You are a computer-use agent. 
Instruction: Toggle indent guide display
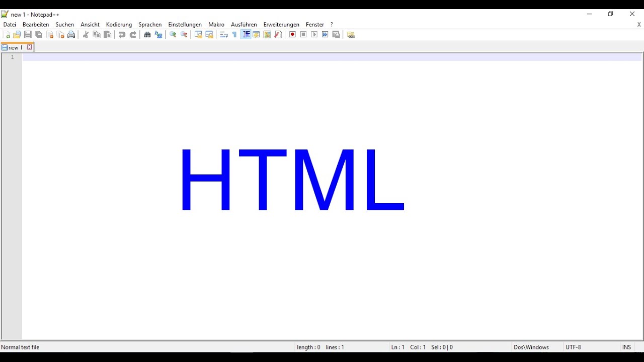coord(246,35)
